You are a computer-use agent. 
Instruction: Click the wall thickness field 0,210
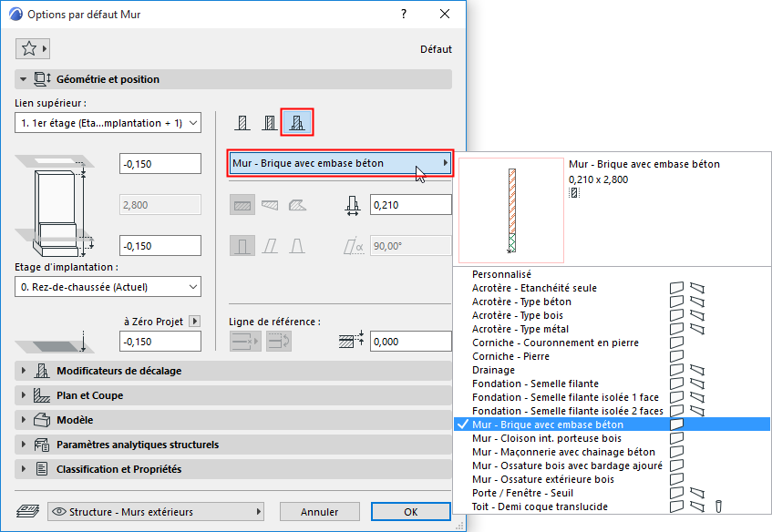click(x=411, y=205)
